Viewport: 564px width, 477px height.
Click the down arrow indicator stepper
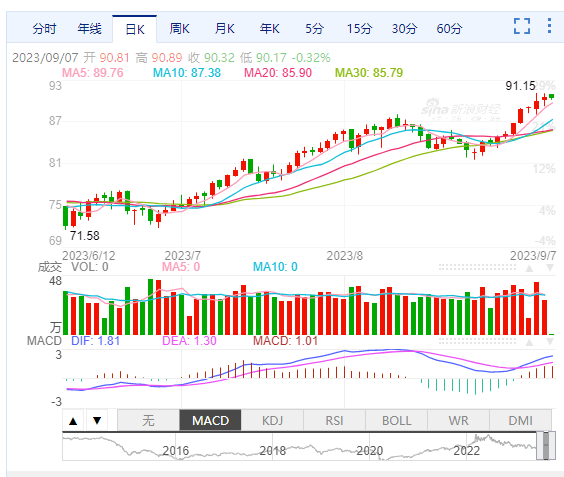click(97, 421)
